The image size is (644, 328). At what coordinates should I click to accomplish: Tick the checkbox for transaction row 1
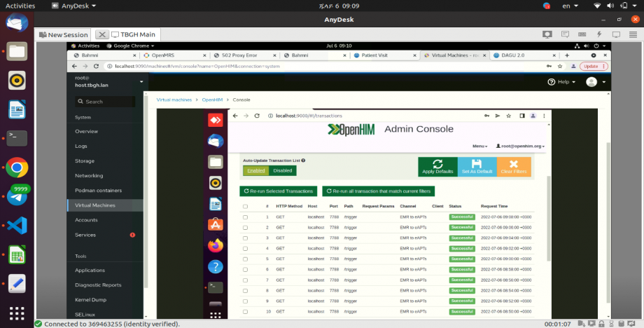(245, 217)
